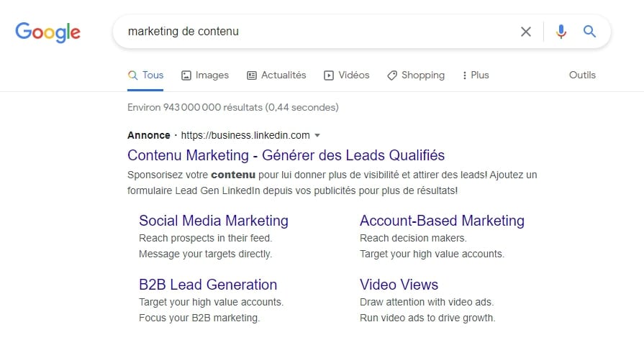Click the results count text
The width and height of the screenshot is (644, 345).
click(x=232, y=108)
